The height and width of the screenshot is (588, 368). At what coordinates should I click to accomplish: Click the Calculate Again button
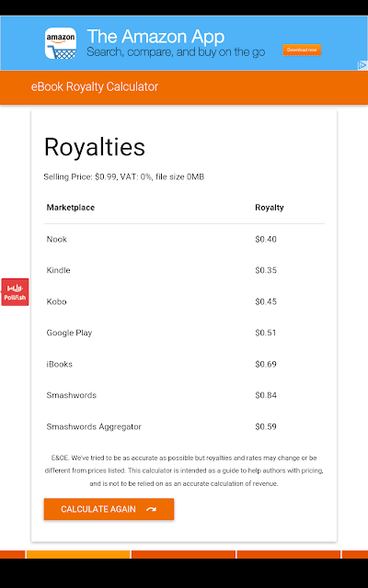pyautogui.click(x=109, y=509)
